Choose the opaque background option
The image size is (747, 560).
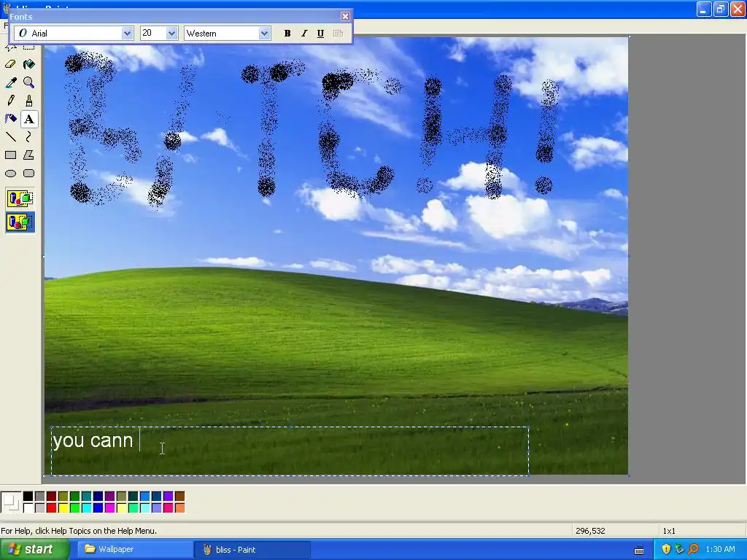(20, 198)
